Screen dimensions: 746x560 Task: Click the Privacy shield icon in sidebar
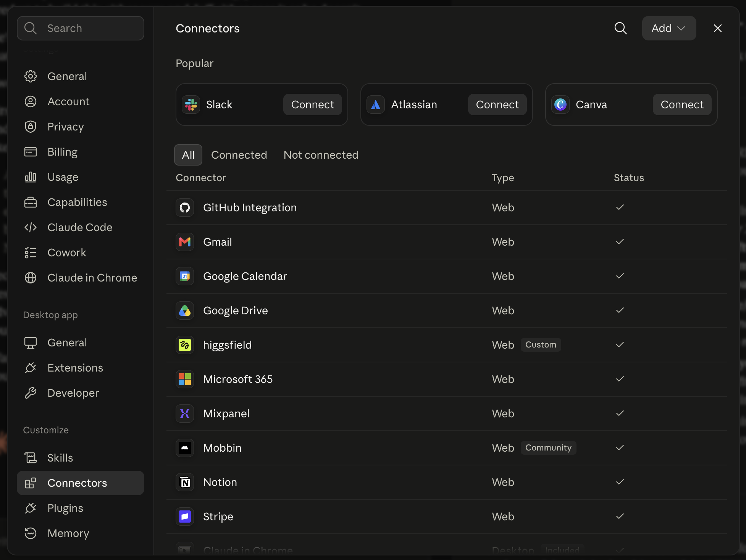31,127
